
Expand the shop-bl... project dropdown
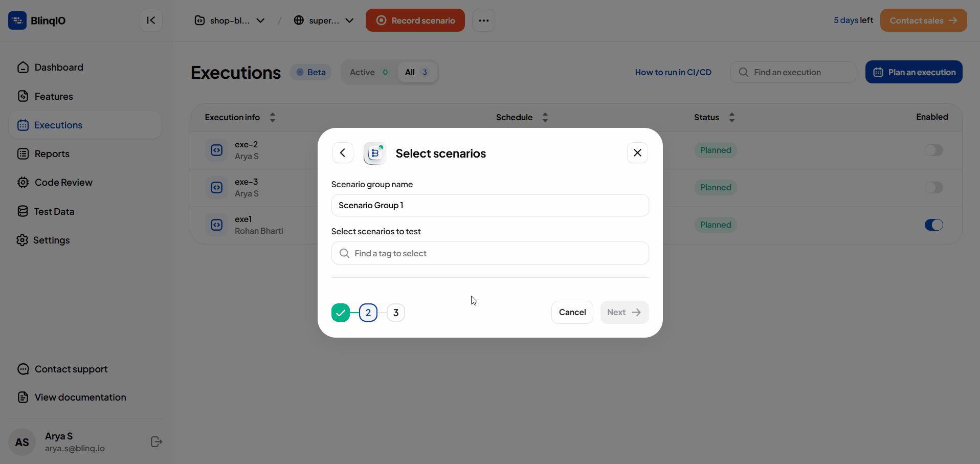click(230, 20)
